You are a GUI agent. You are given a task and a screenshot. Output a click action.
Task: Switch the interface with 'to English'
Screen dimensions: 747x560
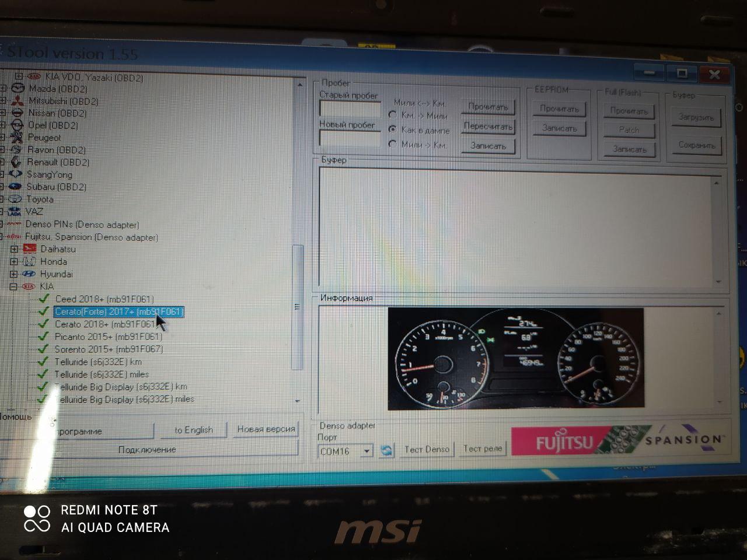[x=193, y=430]
